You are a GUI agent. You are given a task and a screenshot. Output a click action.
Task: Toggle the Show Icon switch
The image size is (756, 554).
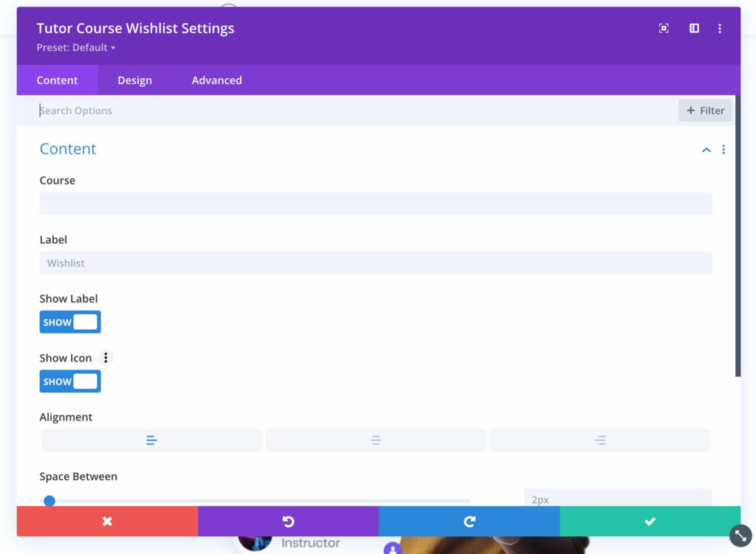tap(70, 381)
